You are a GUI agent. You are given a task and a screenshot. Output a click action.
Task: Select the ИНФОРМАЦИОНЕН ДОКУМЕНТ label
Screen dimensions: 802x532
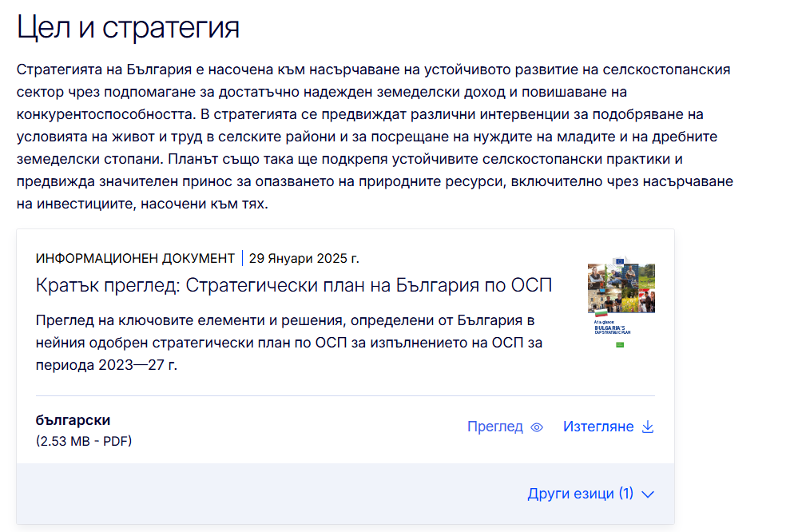click(135, 258)
